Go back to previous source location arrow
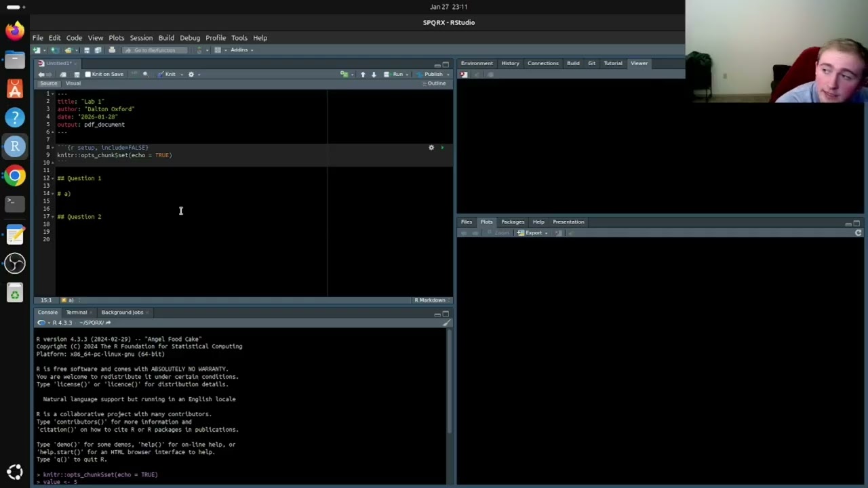Image resolution: width=868 pixels, height=488 pixels. (41, 75)
